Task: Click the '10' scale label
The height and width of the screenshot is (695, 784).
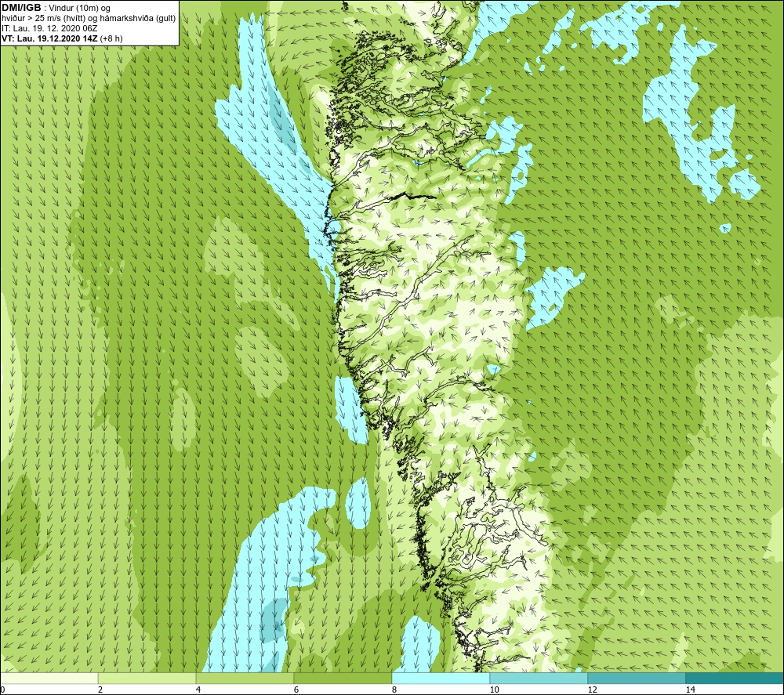Action: point(494,690)
